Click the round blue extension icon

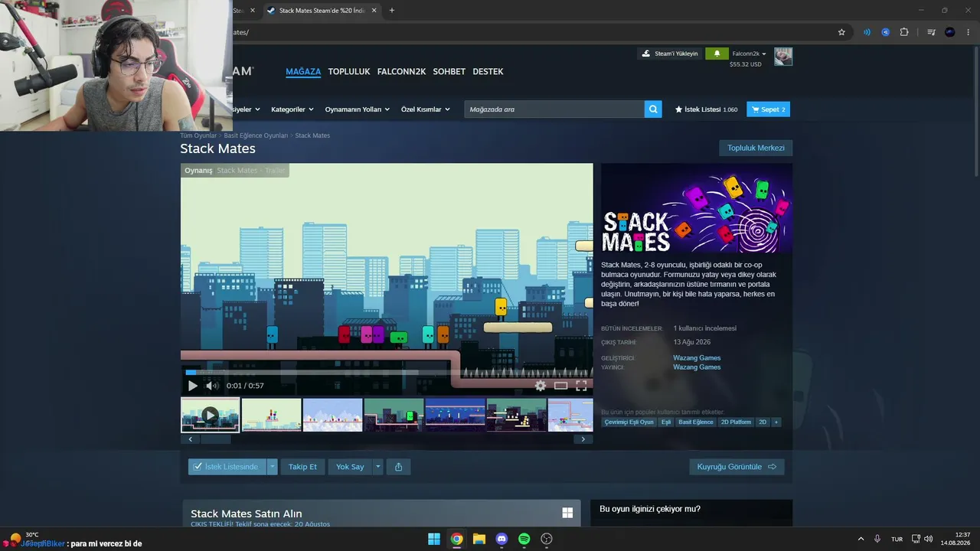886,32
